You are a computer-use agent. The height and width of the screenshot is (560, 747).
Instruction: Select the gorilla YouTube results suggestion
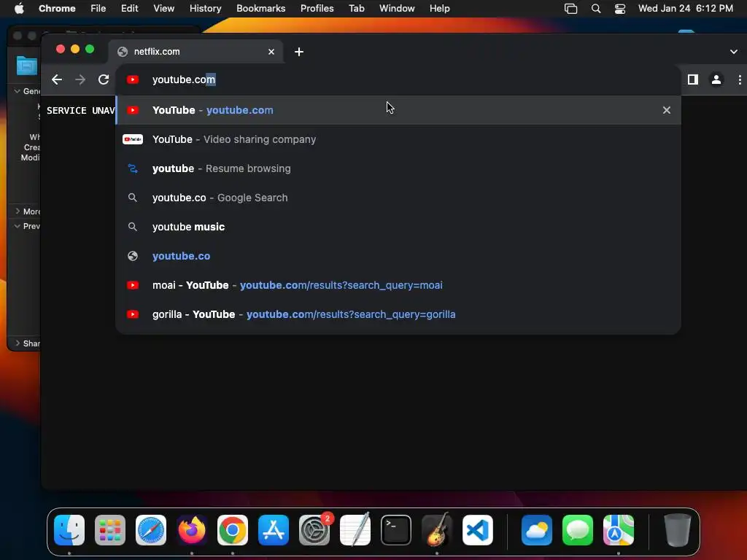[x=398, y=314]
